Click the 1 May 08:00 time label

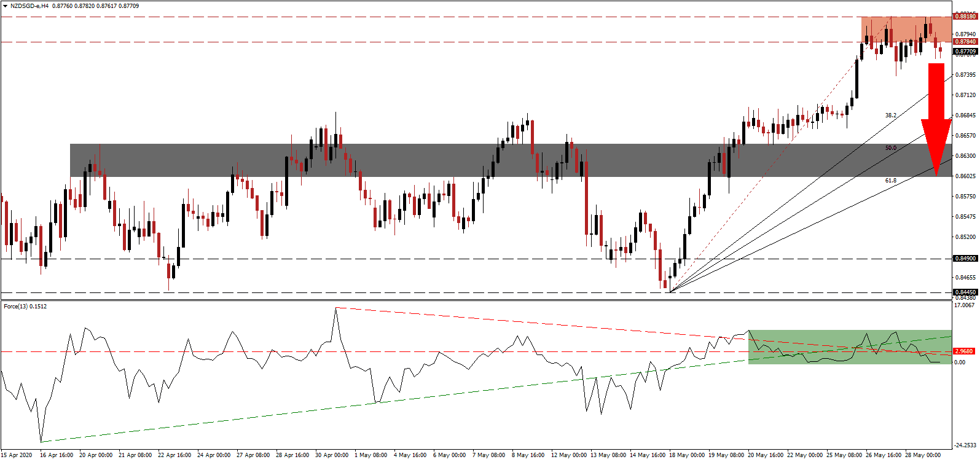(x=371, y=455)
